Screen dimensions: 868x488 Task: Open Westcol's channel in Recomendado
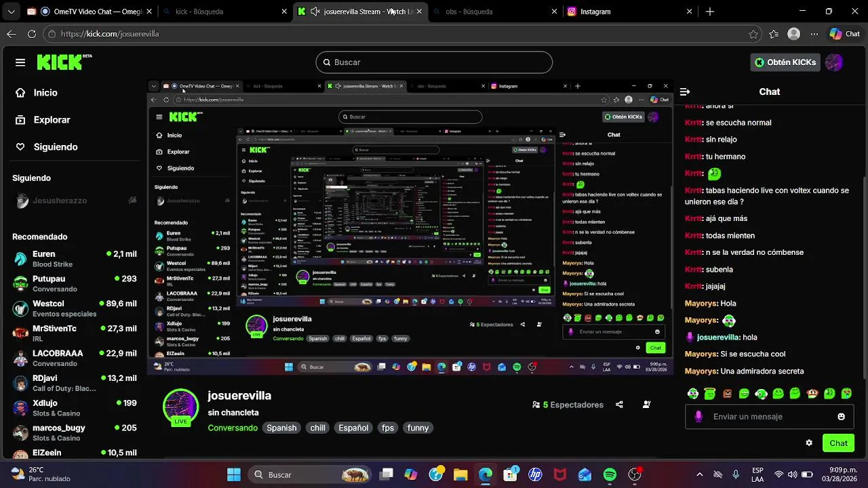[75, 308]
